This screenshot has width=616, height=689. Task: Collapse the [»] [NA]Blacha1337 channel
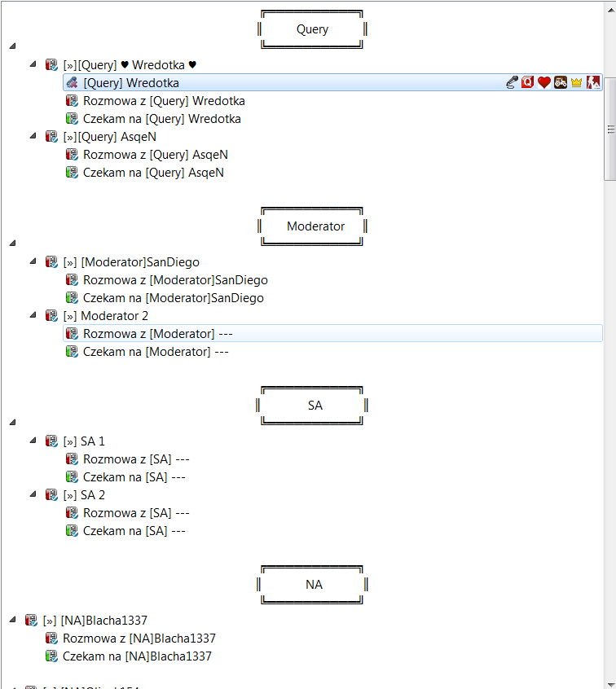[13, 620]
